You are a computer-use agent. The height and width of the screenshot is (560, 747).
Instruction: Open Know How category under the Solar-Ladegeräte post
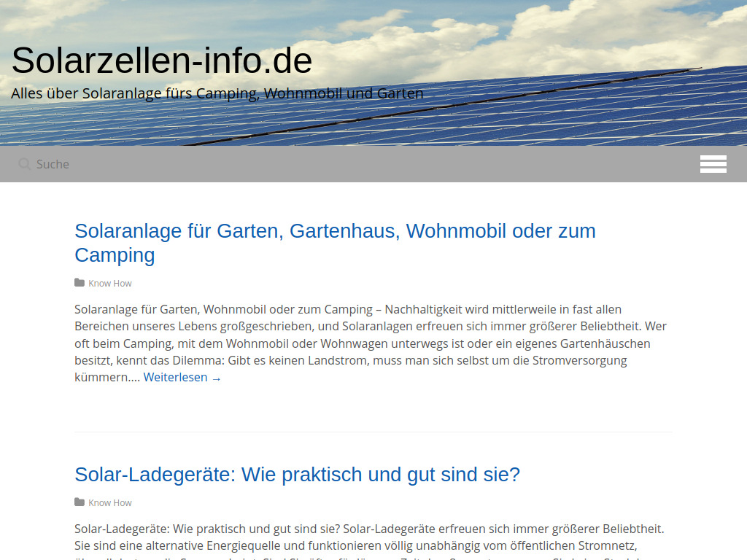pyautogui.click(x=109, y=502)
